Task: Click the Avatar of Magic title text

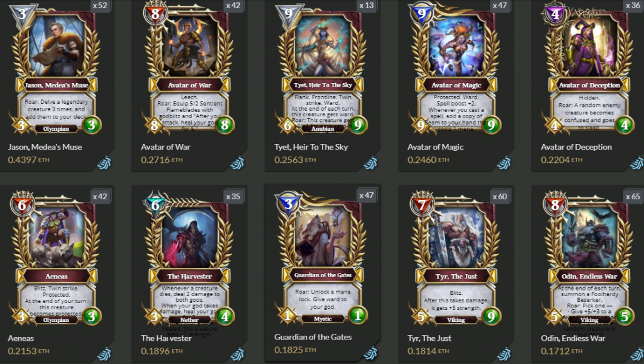Action: [435, 147]
